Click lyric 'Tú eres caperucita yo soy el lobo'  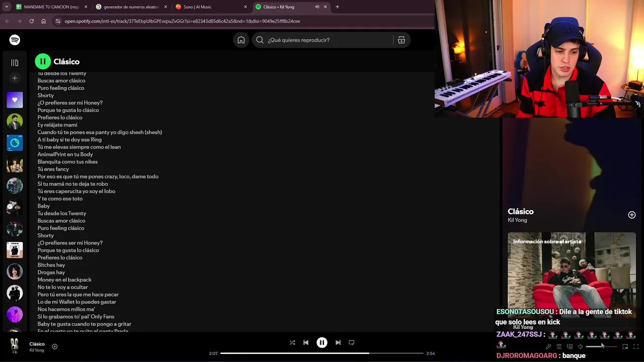(x=76, y=191)
